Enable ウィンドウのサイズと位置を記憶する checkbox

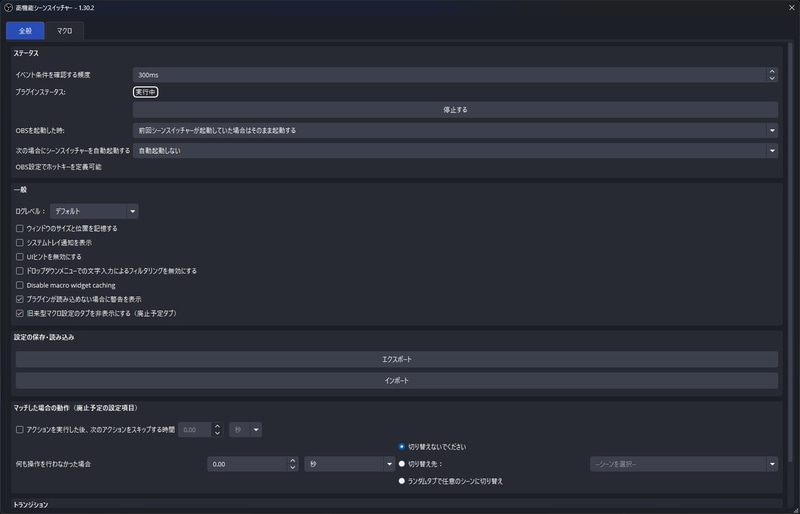coord(19,228)
